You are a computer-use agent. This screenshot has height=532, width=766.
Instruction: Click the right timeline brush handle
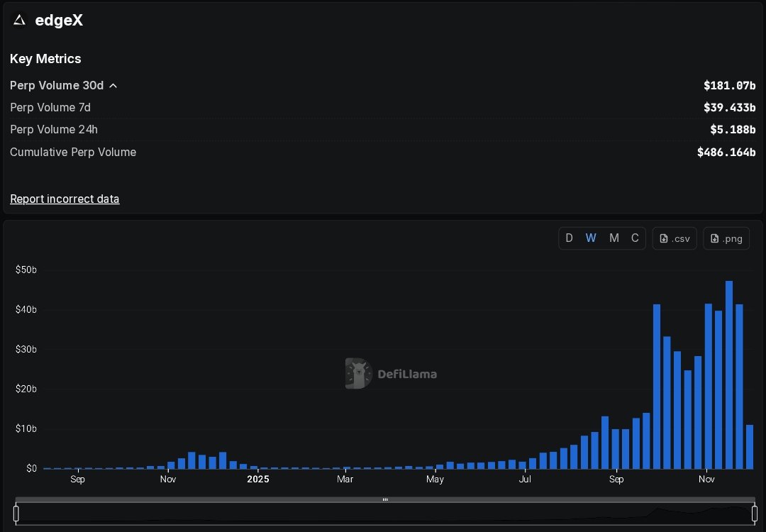click(754, 513)
